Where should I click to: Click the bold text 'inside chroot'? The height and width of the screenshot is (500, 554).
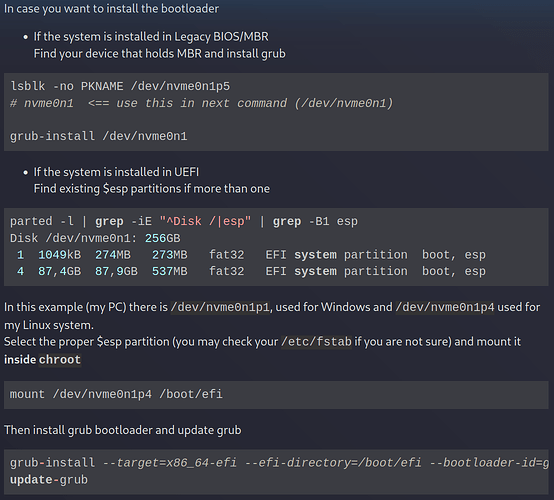pos(42,360)
